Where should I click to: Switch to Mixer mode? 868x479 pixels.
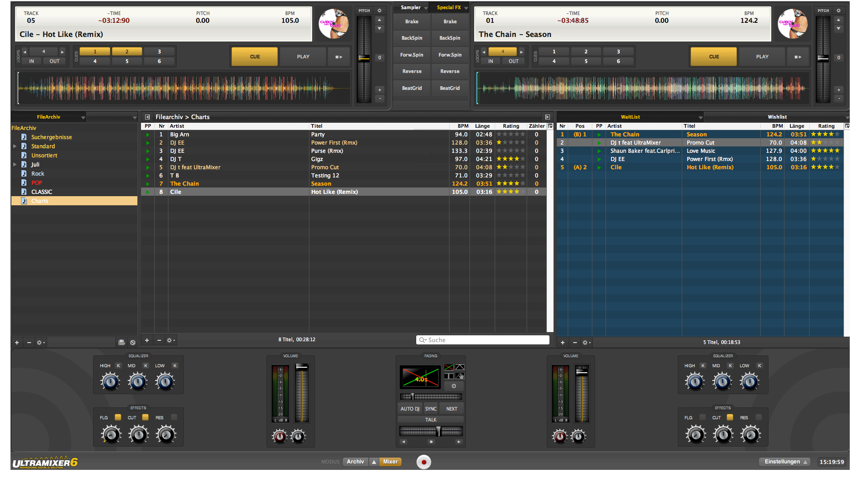pyautogui.click(x=390, y=462)
